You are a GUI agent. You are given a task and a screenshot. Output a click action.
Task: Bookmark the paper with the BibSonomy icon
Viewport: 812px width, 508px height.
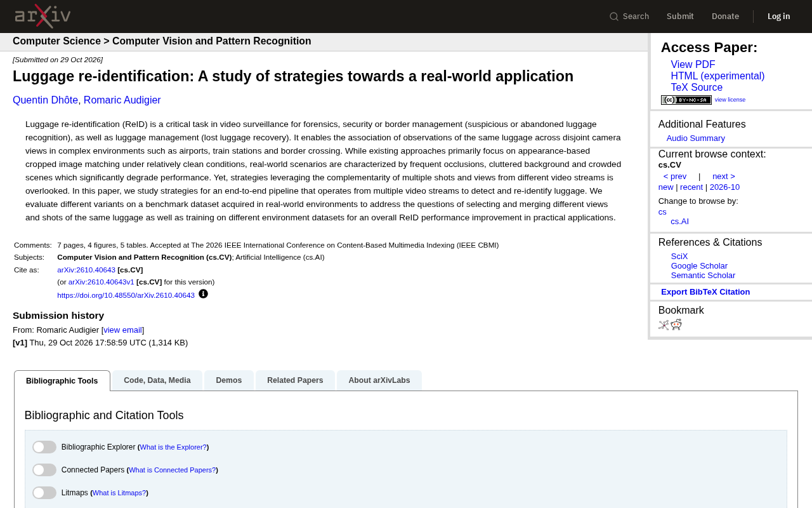tap(664, 325)
